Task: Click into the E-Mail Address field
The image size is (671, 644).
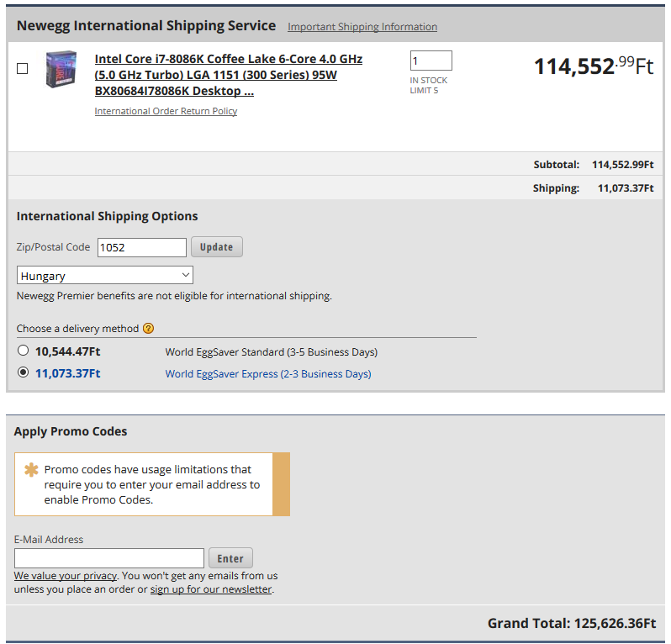Action: [x=109, y=558]
